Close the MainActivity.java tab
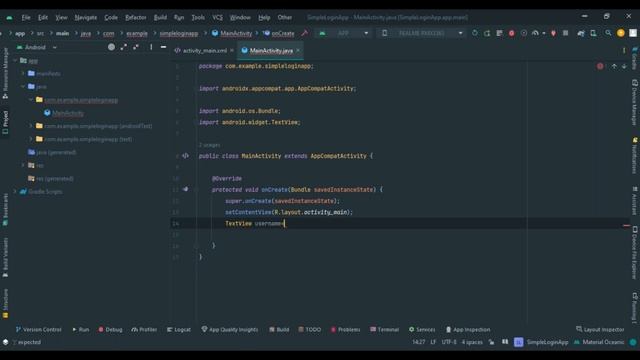The height and width of the screenshot is (360, 640). pyautogui.click(x=298, y=50)
